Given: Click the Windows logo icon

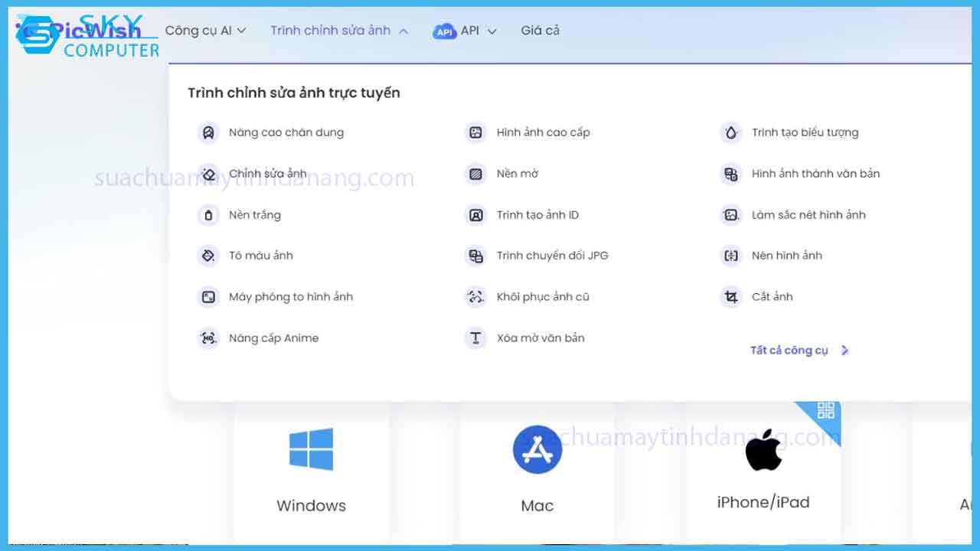Looking at the screenshot, I should coord(311,449).
